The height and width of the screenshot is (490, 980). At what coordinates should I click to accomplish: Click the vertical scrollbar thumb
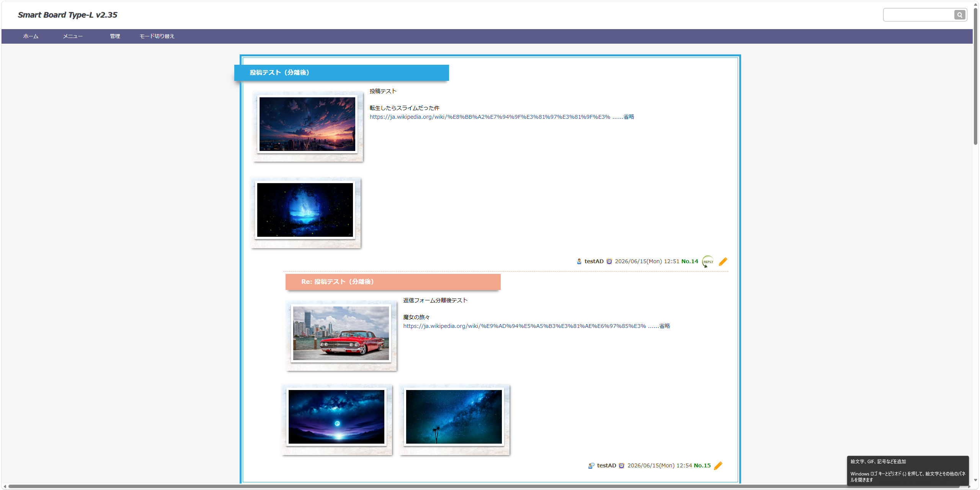976,77
